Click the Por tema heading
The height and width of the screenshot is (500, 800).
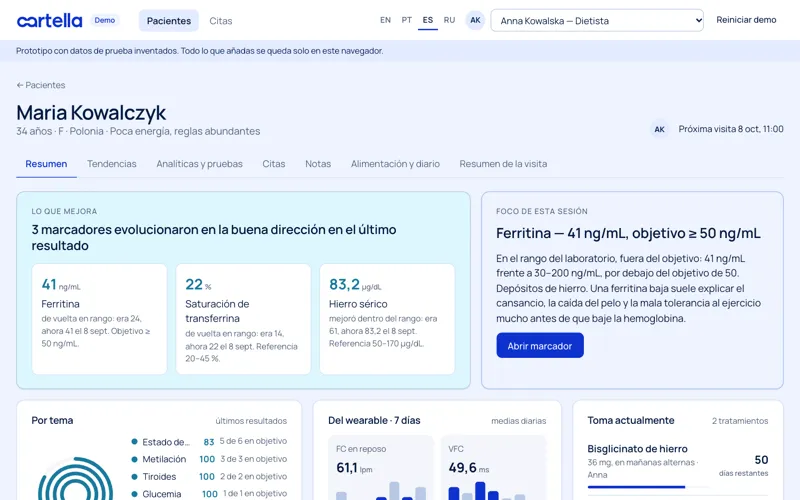click(x=52, y=420)
